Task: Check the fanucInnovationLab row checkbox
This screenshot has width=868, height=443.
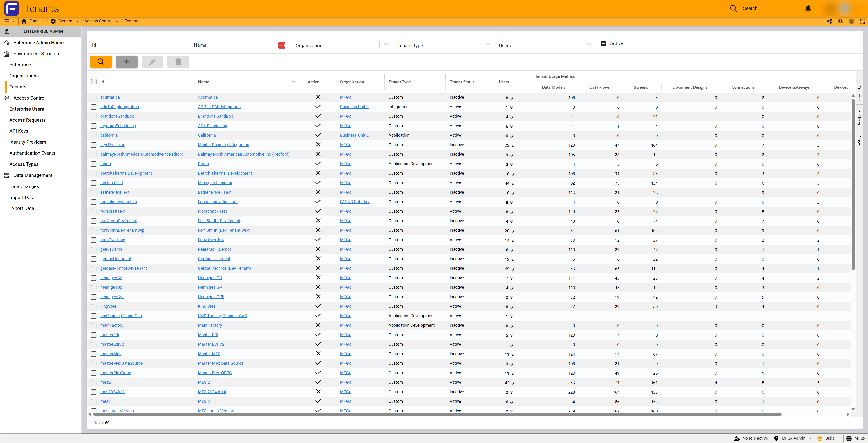Action: click(x=94, y=202)
